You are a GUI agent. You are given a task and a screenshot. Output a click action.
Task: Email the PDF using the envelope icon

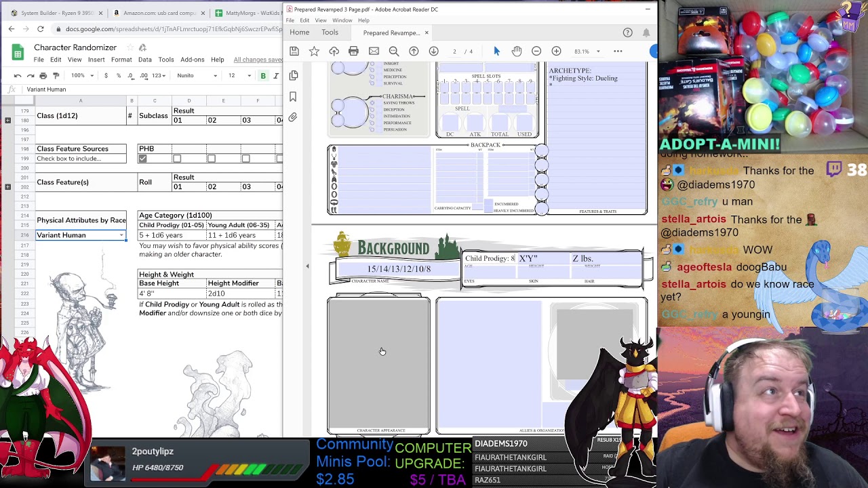(374, 52)
